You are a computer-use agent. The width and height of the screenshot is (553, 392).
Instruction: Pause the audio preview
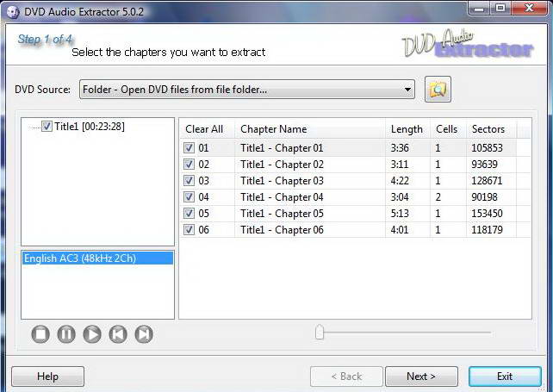coord(66,333)
